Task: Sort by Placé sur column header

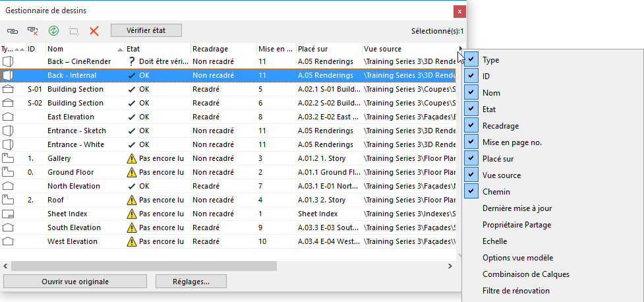Action: pyautogui.click(x=329, y=49)
